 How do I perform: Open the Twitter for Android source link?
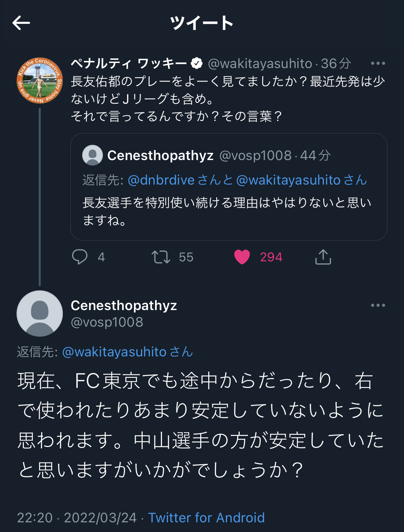206,517
